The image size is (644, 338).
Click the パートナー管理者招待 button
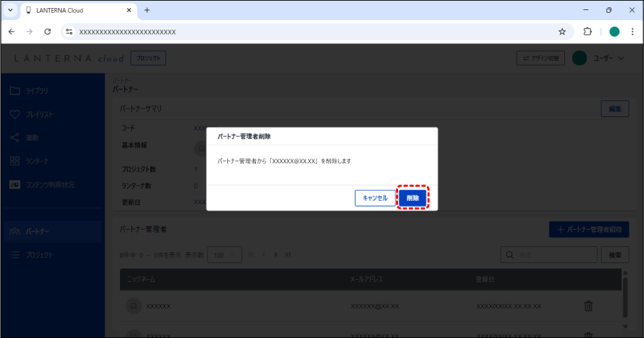point(589,230)
